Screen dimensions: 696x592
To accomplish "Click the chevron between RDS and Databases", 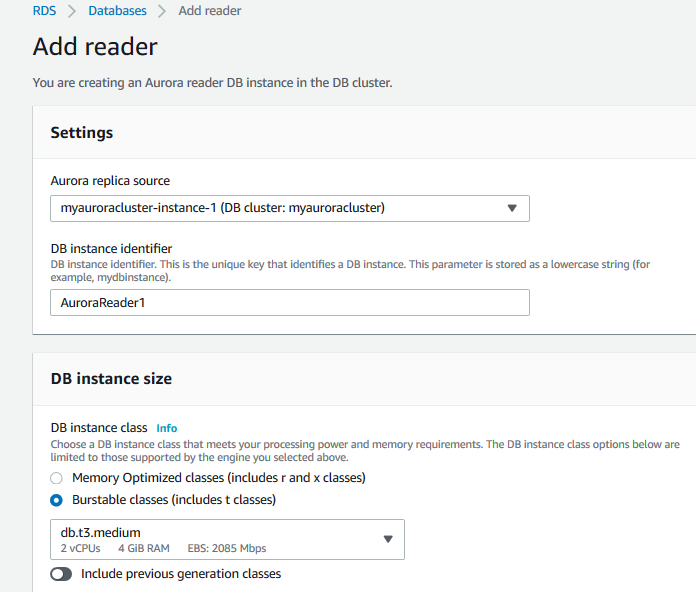I will (x=74, y=11).
